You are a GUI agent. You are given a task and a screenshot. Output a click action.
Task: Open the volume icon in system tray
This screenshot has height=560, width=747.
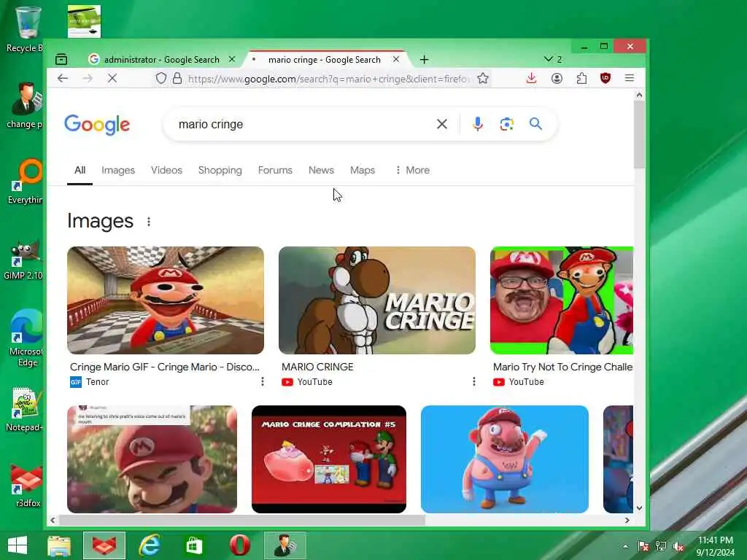pyautogui.click(x=678, y=546)
